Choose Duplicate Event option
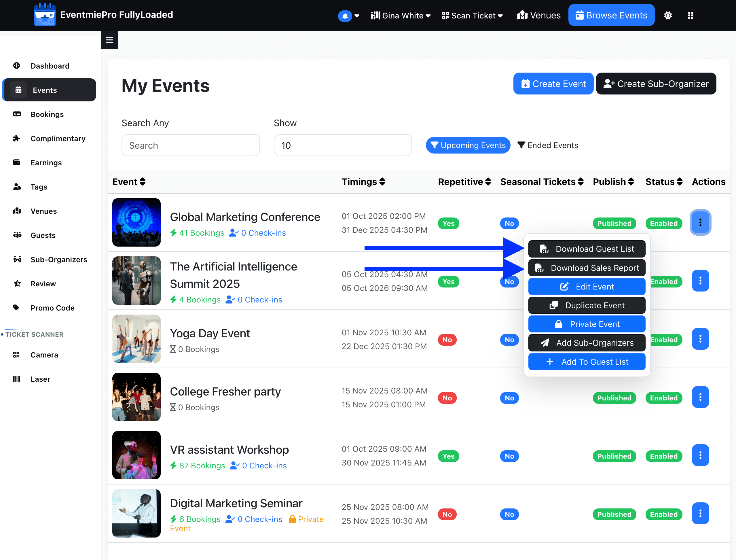Viewport: 736px width, 560px height. (587, 305)
